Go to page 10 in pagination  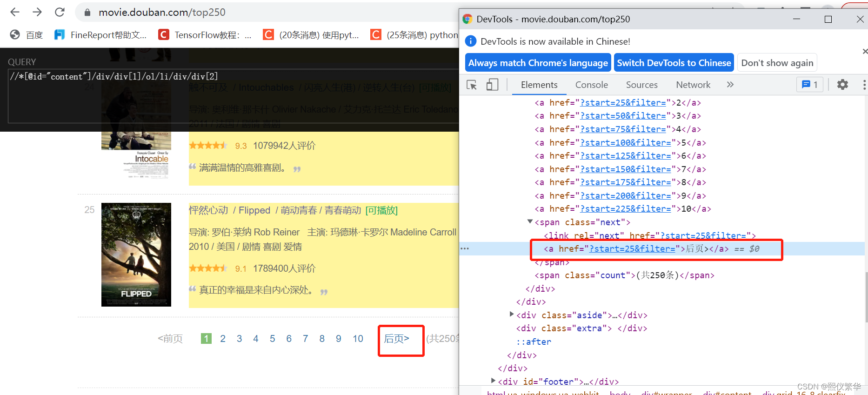[358, 339]
